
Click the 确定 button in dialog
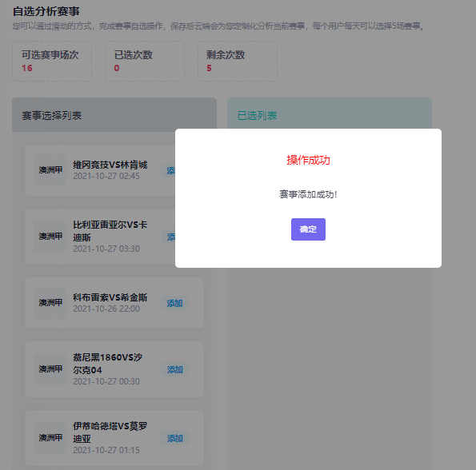point(308,229)
